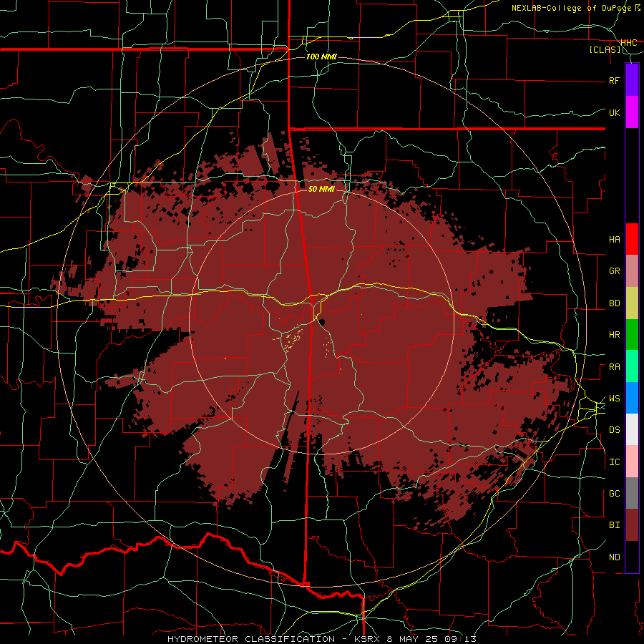Click the WS legend label

pyautogui.click(x=614, y=399)
